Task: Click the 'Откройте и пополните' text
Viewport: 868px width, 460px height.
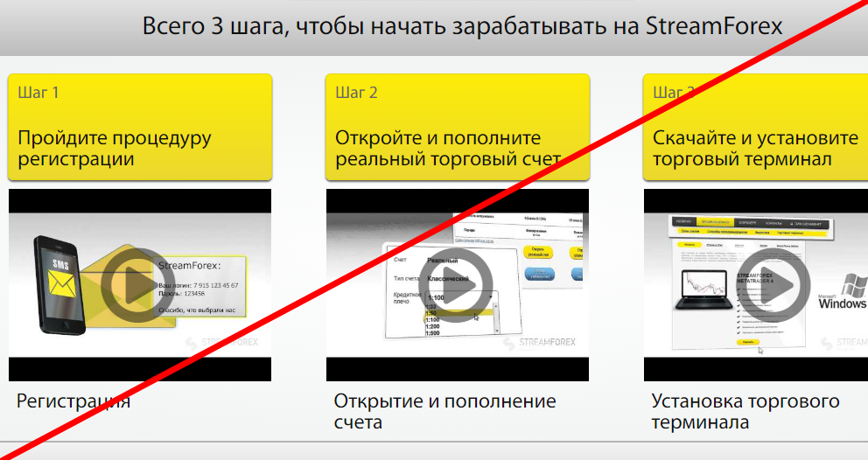Action: [x=437, y=138]
